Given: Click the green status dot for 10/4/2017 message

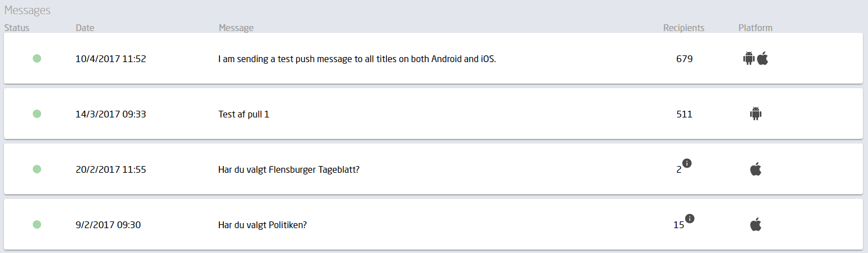Looking at the screenshot, I should pos(37,58).
